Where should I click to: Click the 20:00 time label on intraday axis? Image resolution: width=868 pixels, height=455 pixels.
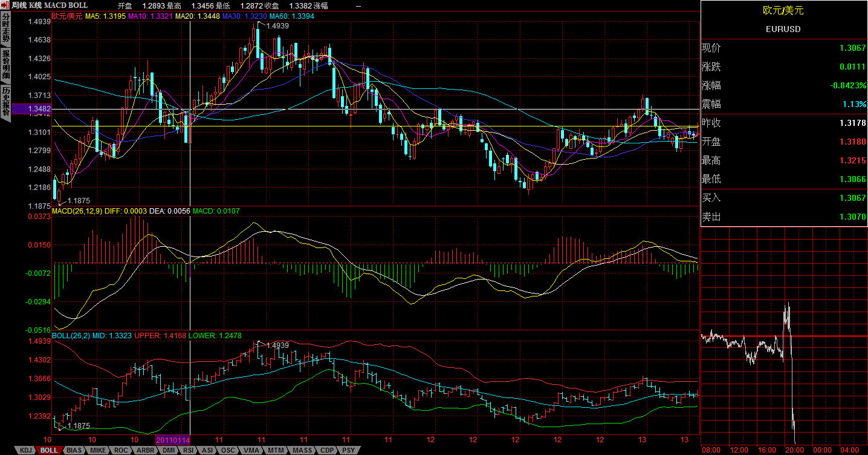coord(794,450)
